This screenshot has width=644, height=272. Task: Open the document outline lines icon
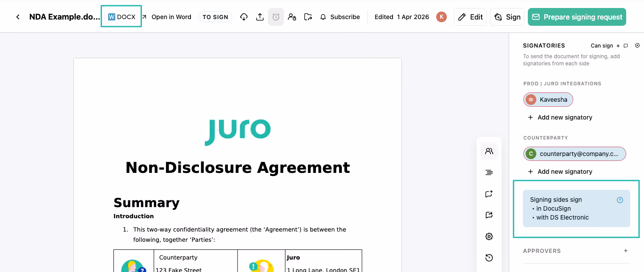click(489, 172)
